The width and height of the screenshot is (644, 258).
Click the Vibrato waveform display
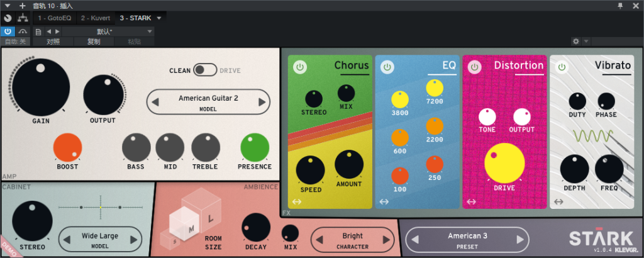pos(592,136)
